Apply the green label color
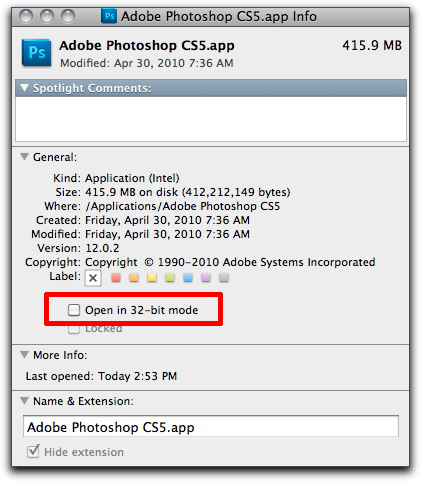 click(x=170, y=277)
